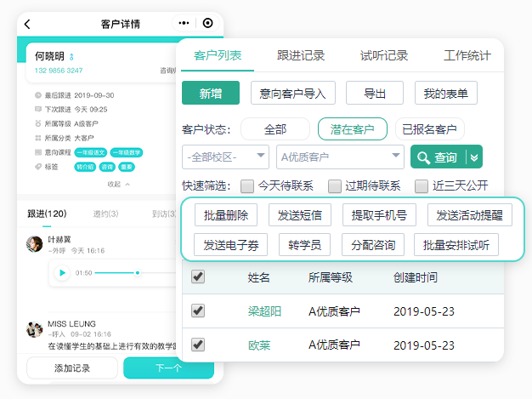Open MISS LEUNG's avatar photo
Viewport: 532px width, 399px height.
click(35, 329)
